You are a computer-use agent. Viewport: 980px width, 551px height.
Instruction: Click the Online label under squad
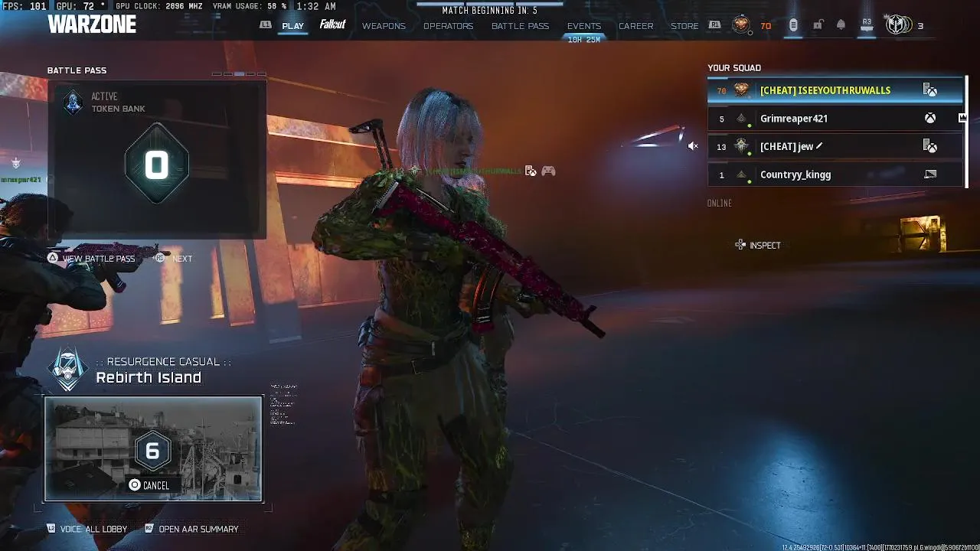tap(720, 203)
